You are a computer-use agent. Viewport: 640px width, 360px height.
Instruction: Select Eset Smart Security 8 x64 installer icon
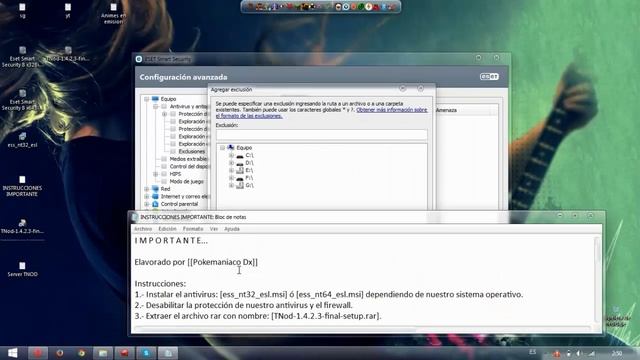pyautogui.click(x=22, y=100)
